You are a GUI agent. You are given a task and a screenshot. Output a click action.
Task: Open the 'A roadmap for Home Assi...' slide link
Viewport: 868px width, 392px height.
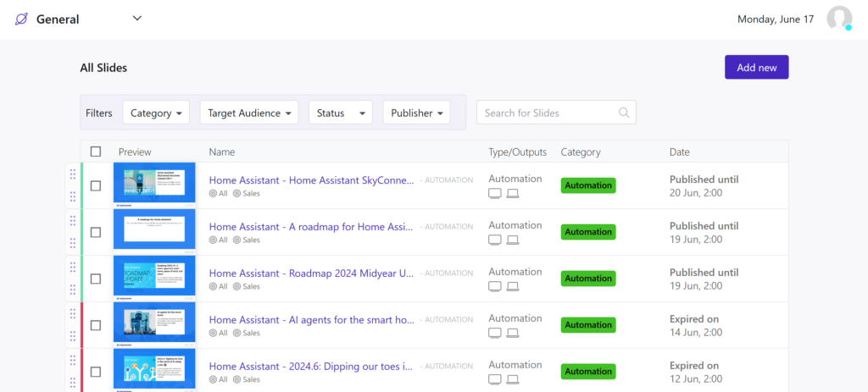click(x=312, y=227)
